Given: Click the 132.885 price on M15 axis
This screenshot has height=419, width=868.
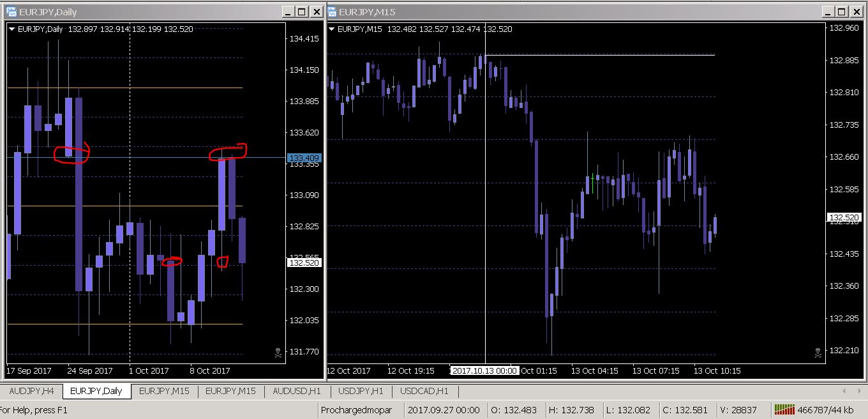Looking at the screenshot, I should [844, 61].
